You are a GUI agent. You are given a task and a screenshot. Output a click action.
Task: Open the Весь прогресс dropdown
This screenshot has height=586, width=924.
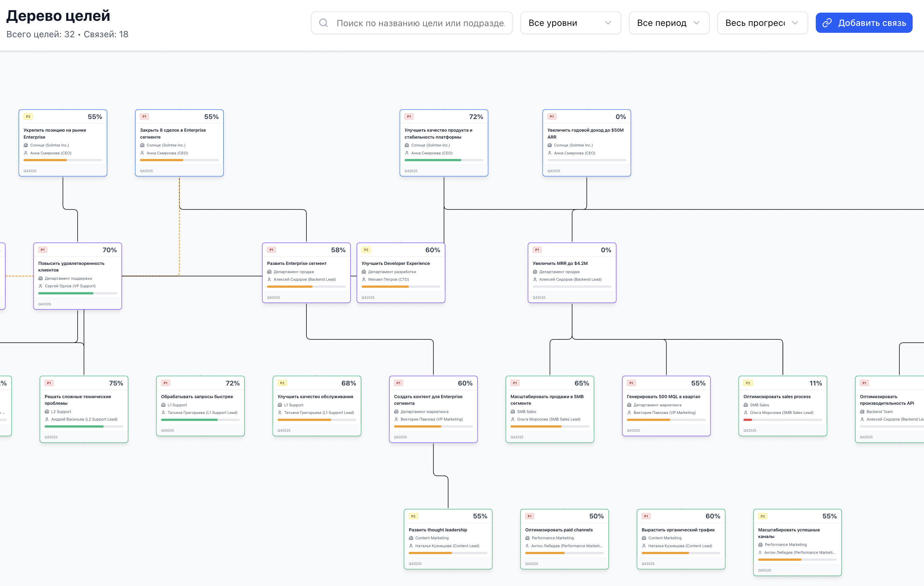[762, 23]
